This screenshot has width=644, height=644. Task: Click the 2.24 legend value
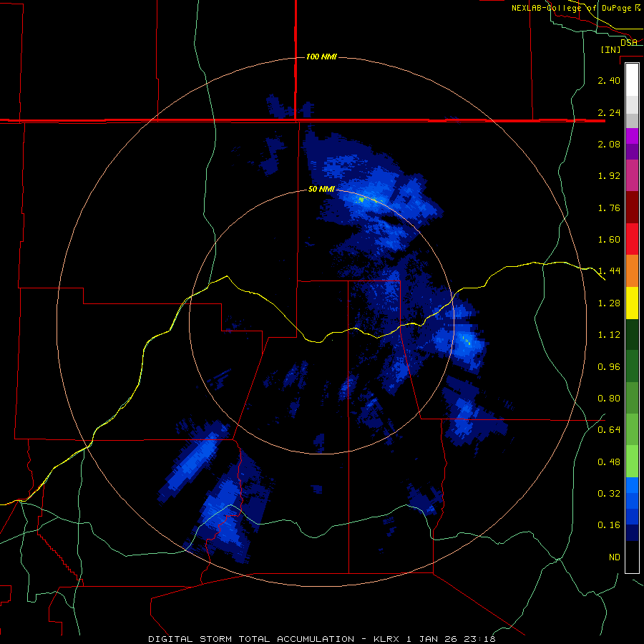coord(609,112)
